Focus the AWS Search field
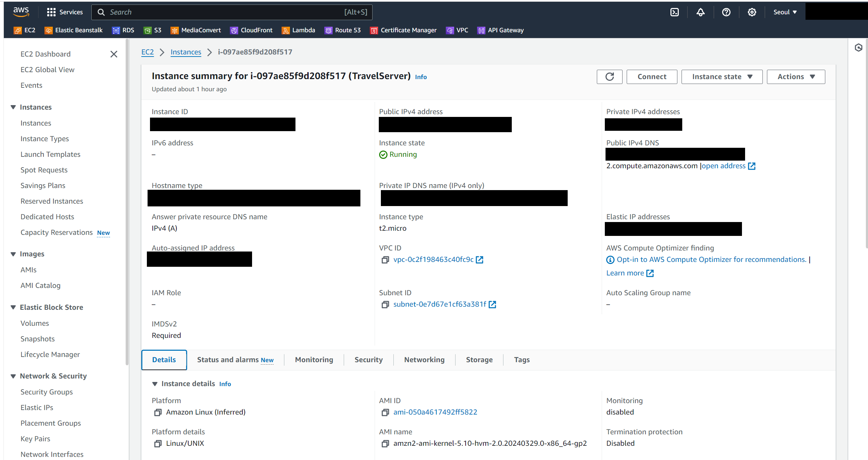The height and width of the screenshot is (460, 868). [x=232, y=12]
